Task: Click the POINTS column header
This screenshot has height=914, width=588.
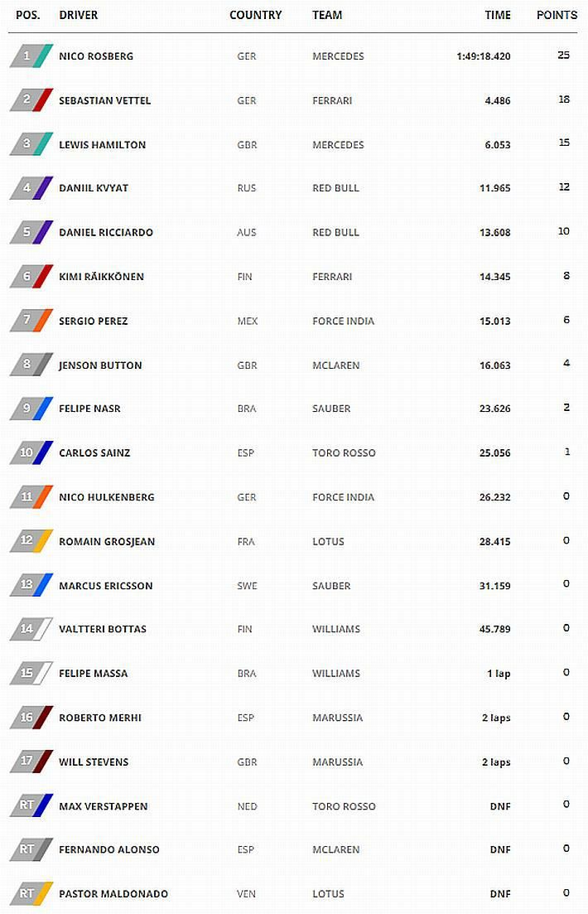Action: click(557, 15)
